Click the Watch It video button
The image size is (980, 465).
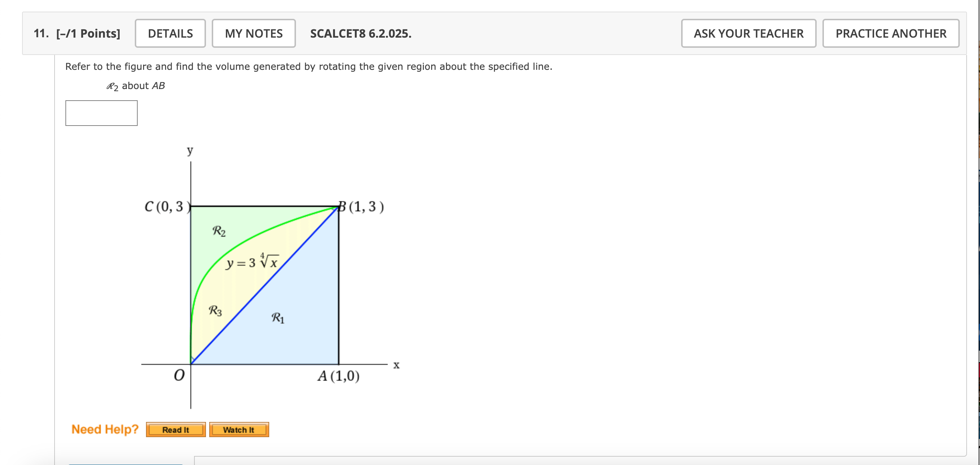coord(238,430)
